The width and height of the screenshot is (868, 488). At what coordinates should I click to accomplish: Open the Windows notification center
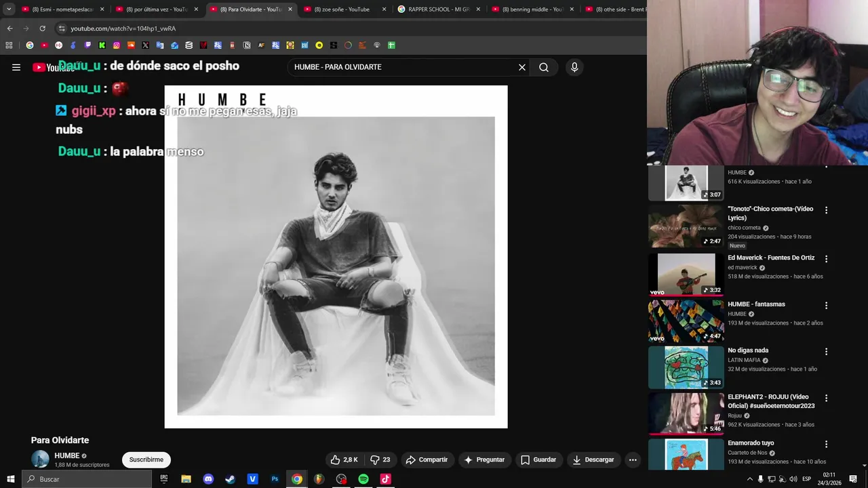point(853,479)
